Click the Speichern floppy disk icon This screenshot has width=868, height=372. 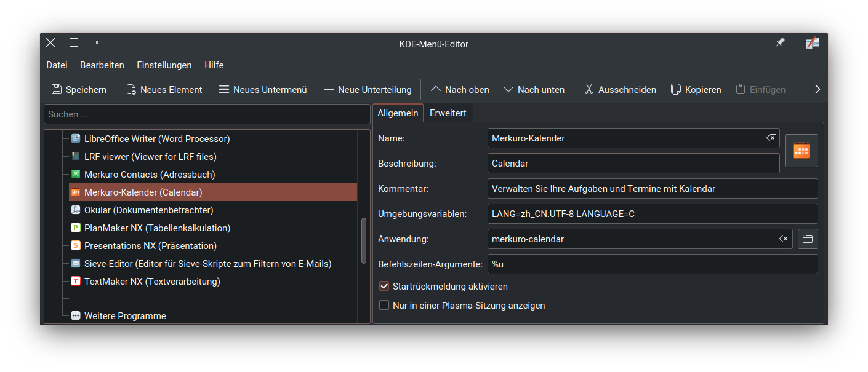coord(56,90)
